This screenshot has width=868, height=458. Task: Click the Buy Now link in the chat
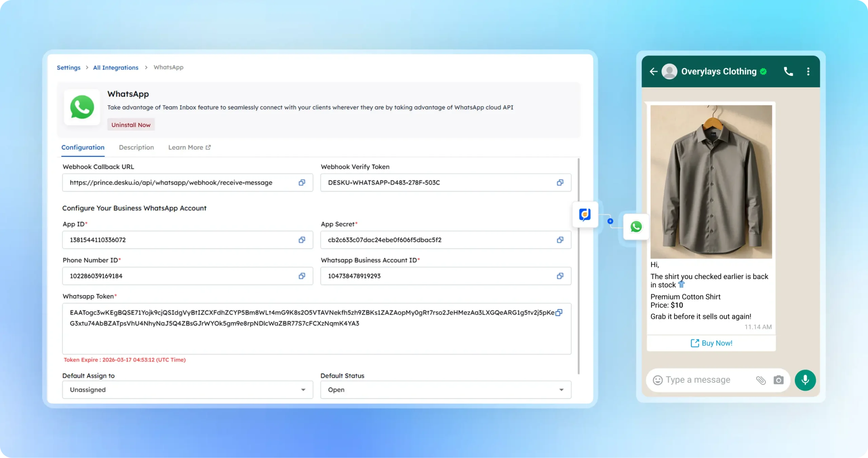coord(712,343)
